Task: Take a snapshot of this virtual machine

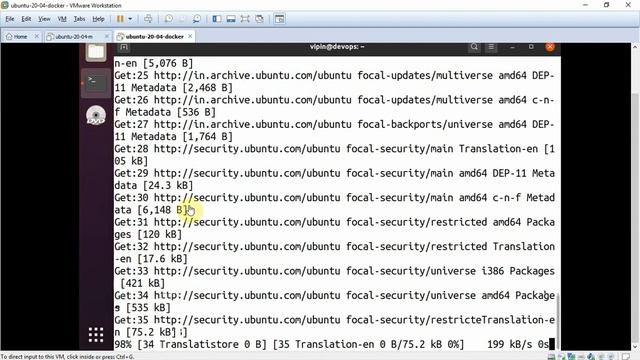Action: pyautogui.click(x=169, y=19)
